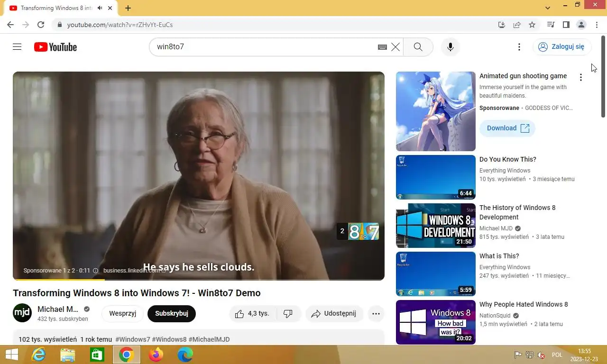Viewport: 607px width, 364px height.
Task: Open Michael MJD channel avatar
Action: pos(22,313)
